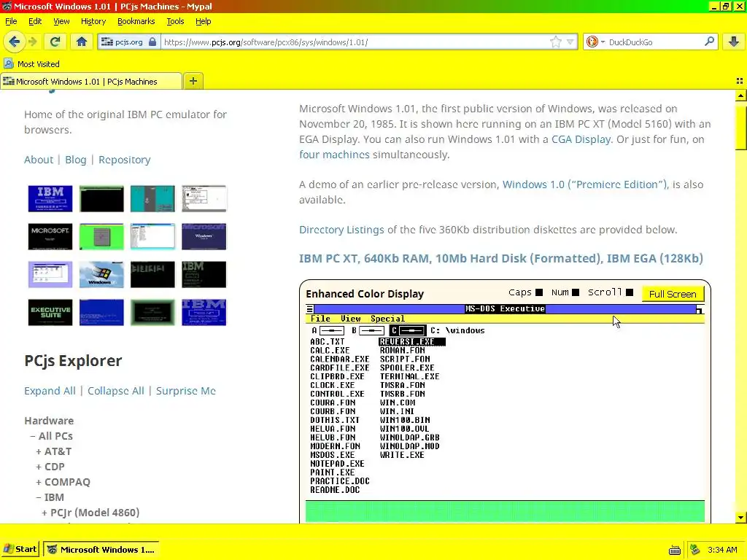Screen dimensions: 747x560
Task: Toggle the Caps indicator box
Action: pos(539,292)
